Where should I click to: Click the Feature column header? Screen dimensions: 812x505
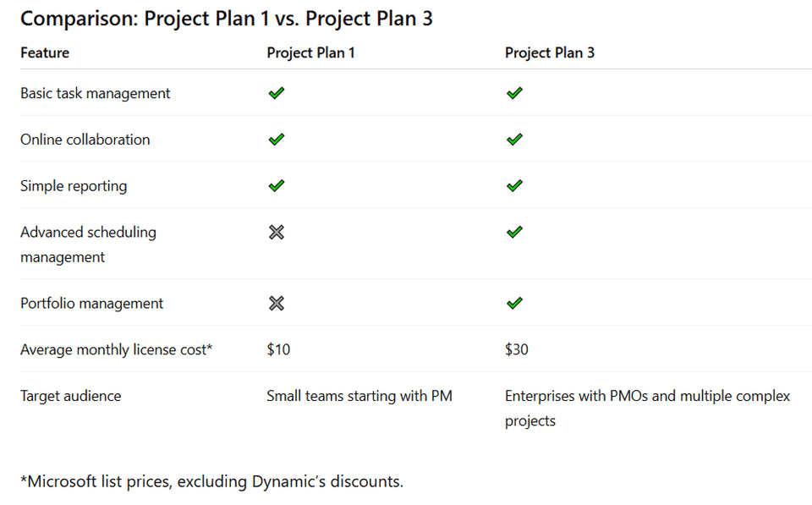(x=45, y=52)
